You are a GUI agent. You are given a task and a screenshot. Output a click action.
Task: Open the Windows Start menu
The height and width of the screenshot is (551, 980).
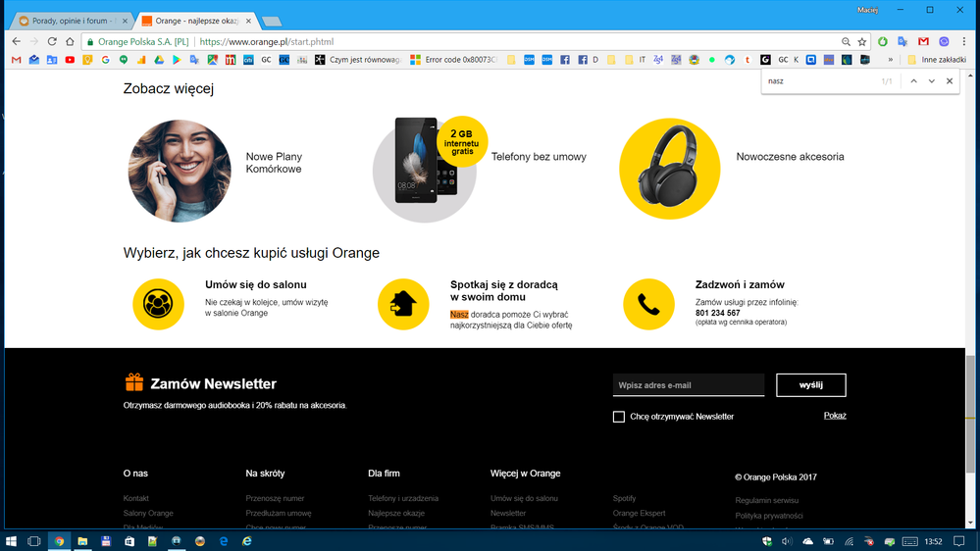pyautogui.click(x=11, y=541)
